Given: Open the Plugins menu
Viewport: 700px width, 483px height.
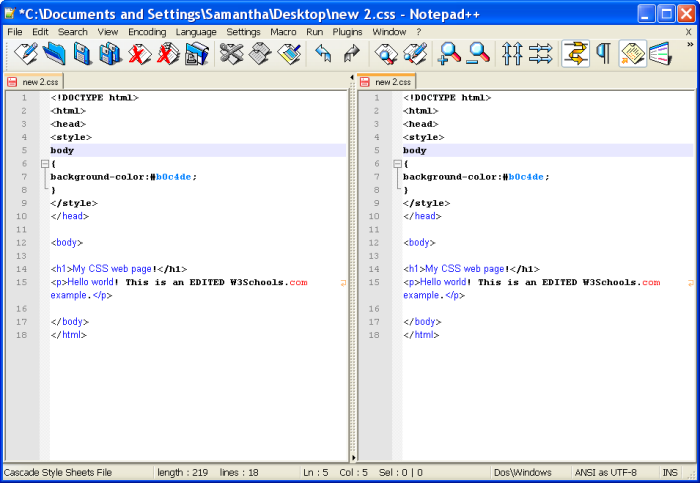Looking at the screenshot, I should [x=347, y=32].
